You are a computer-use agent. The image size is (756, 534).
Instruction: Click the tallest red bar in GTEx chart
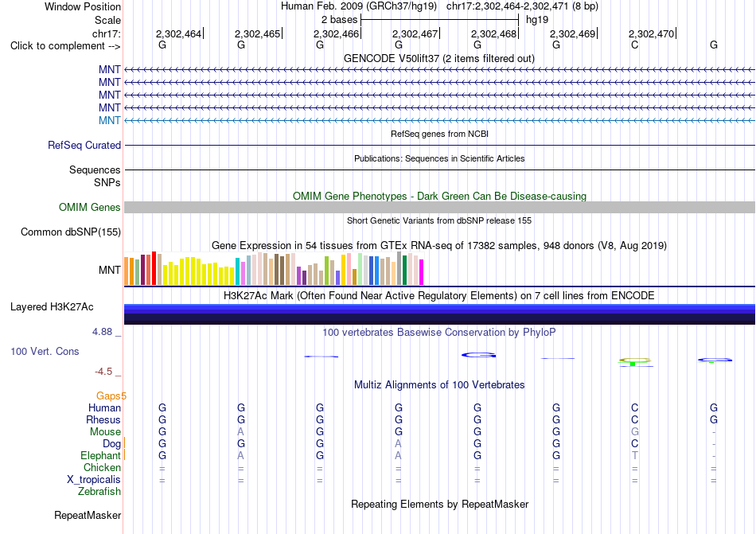click(x=154, y=268)
